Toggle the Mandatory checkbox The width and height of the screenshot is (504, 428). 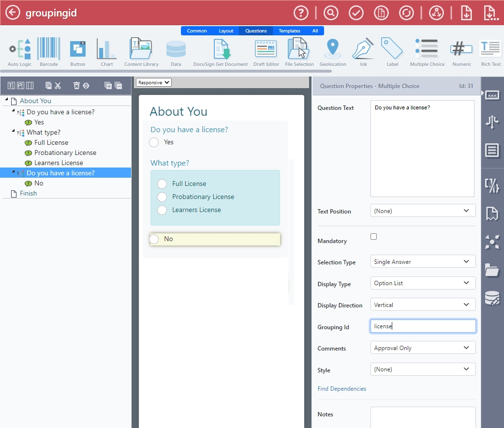pyautogui.click(x=373, y=237)
